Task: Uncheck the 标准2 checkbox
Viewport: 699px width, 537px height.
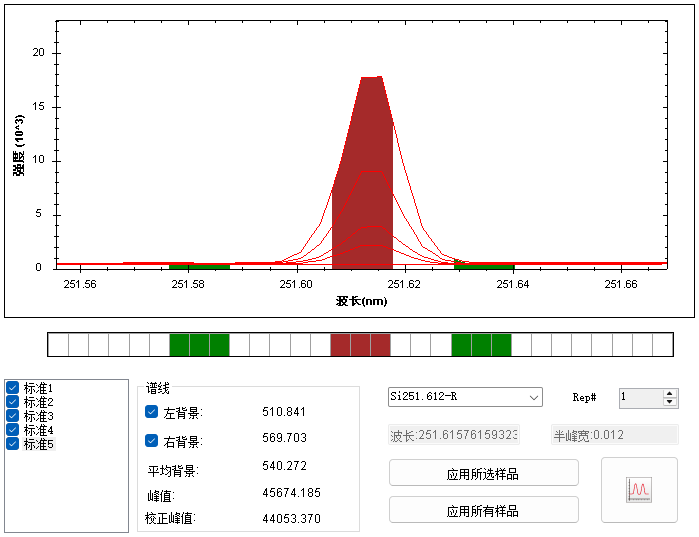Action: [x=12, y=402]
